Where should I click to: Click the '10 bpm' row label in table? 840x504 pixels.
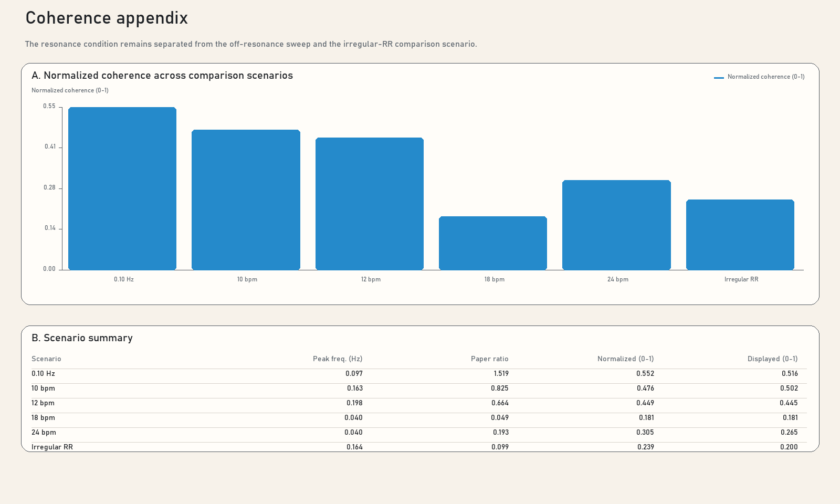[43, 388]
